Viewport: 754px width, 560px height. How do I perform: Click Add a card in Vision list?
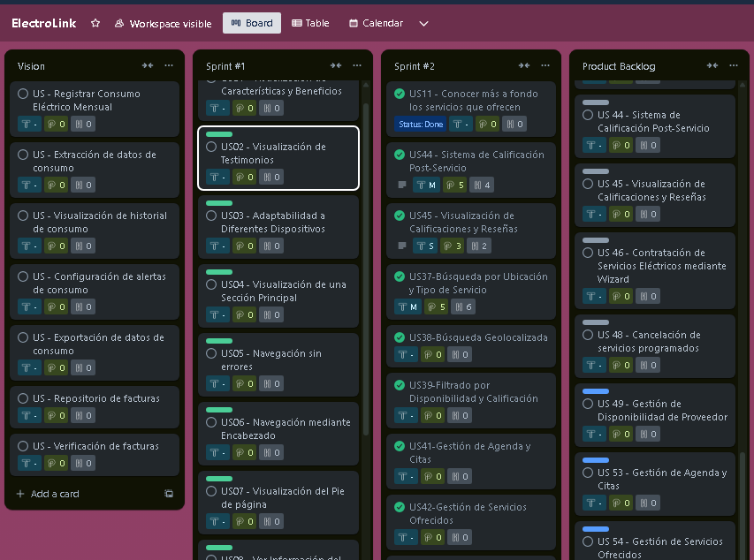55,494
